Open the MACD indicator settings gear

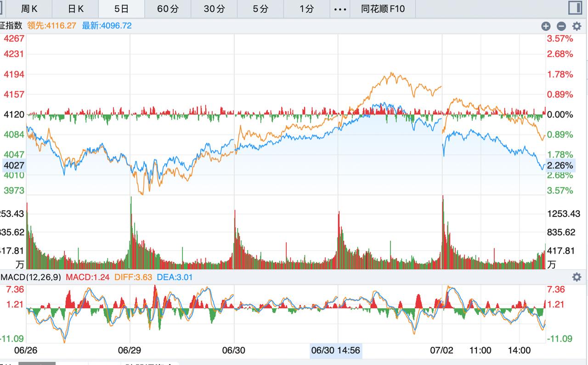[x=576, y=277]
